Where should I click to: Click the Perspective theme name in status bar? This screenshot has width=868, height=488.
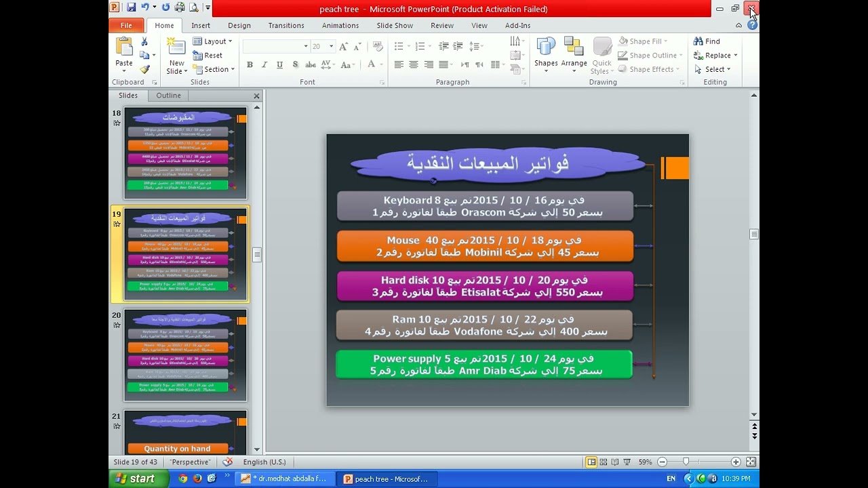(191, 462)
